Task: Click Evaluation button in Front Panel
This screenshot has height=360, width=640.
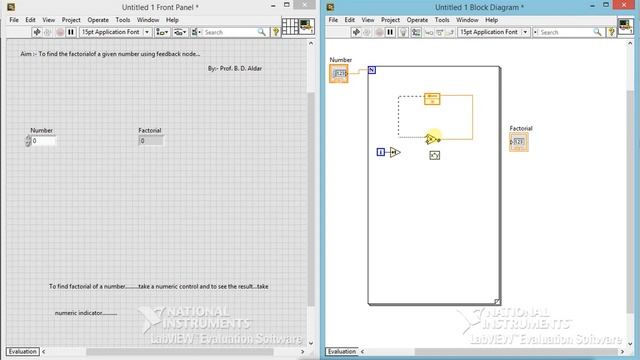Action: [x=22, y=351]
